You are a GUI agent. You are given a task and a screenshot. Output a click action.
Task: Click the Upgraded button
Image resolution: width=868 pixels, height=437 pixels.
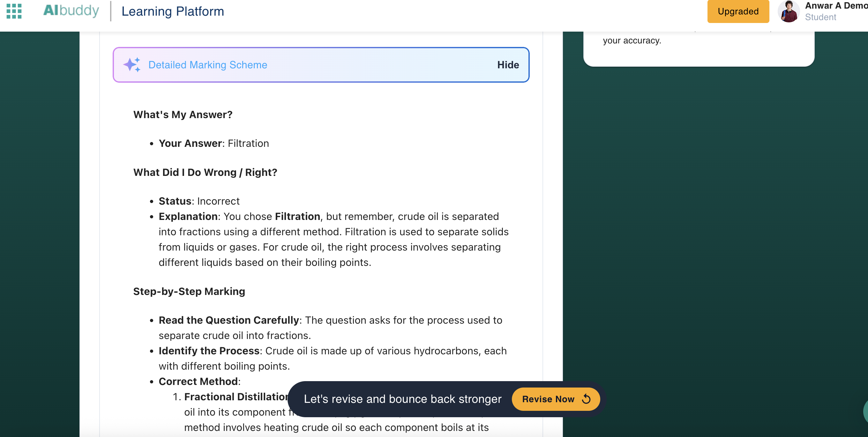737,11
